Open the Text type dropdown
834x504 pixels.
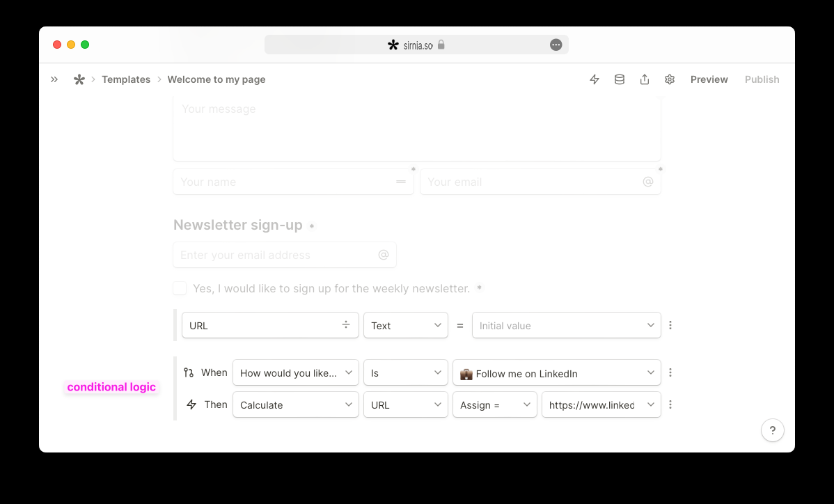(x=406, y=325)
